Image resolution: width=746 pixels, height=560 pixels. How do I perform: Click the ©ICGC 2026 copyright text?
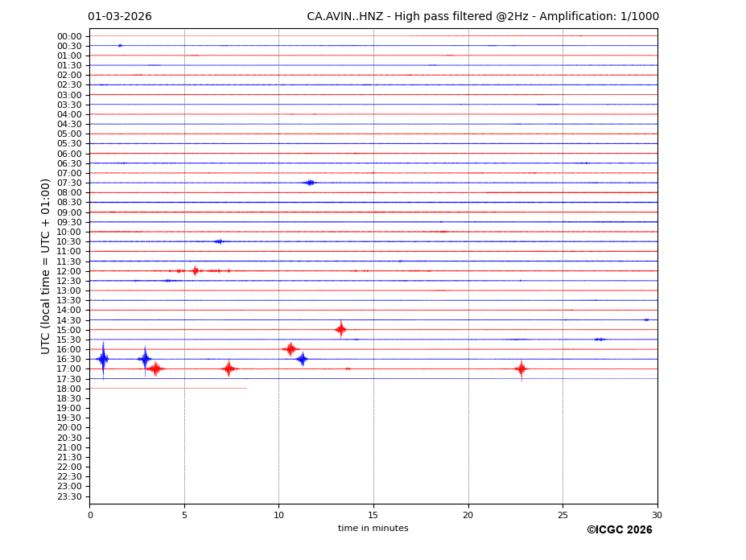tap(619, 530)
